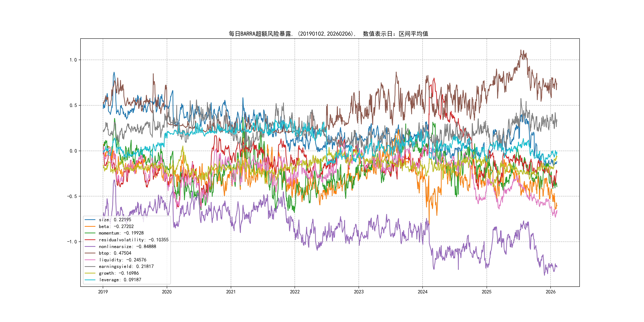Click the size legend entry
This screenshot has width=644, height=322.
pyautogui.click(x=115, y=220)
